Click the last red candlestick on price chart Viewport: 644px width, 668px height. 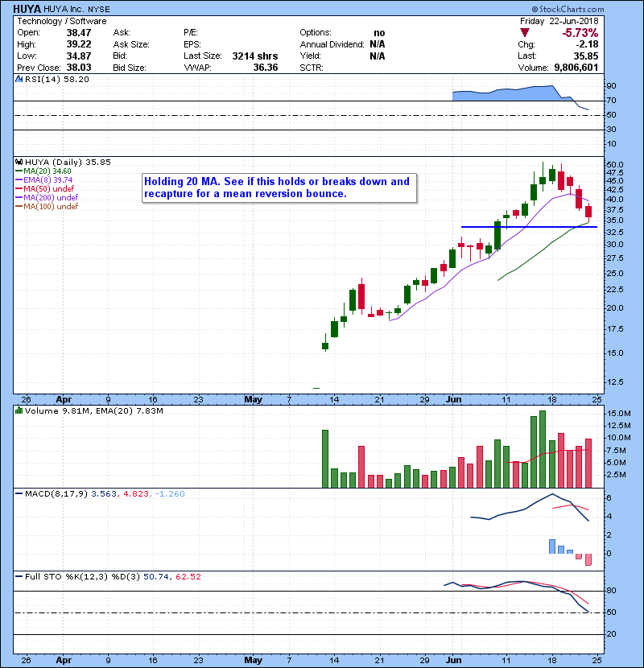tap(588, 212)
